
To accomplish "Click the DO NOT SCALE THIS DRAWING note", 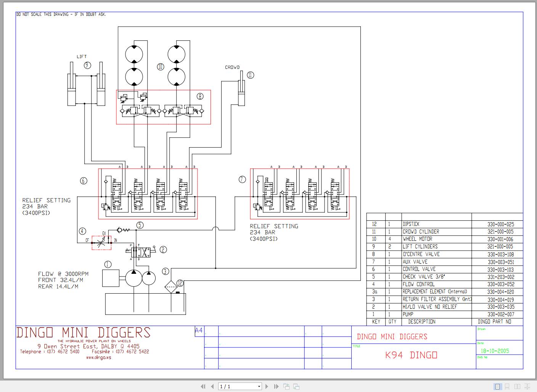I will [x=61, y=14].
